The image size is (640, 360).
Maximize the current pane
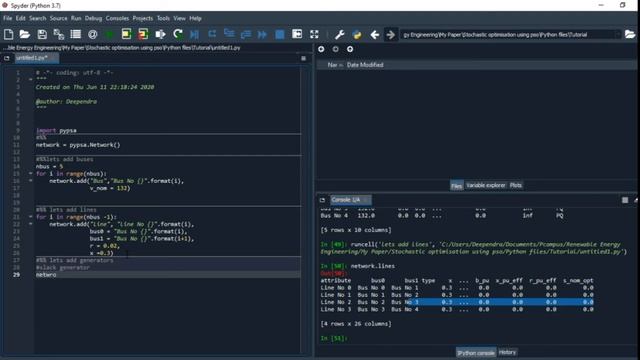click(297, 35)
